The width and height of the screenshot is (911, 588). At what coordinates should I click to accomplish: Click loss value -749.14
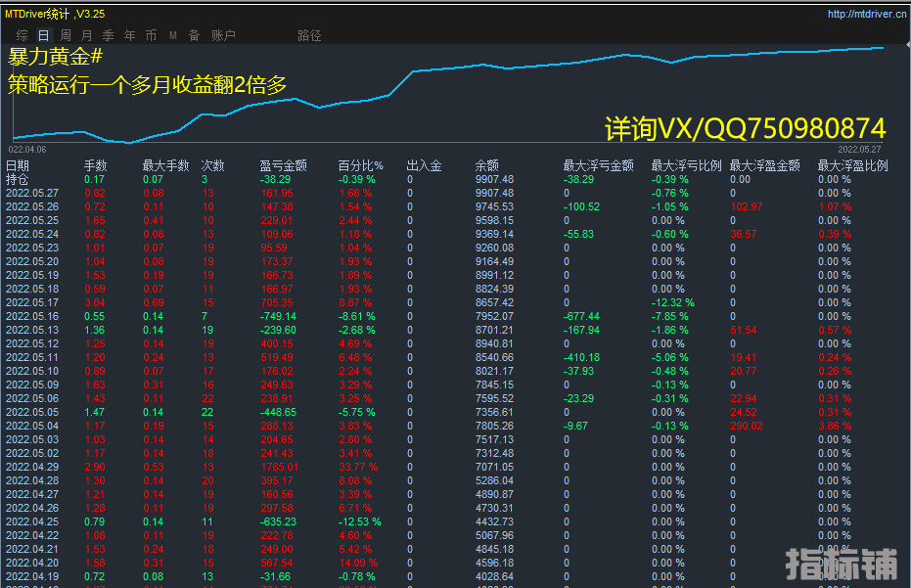pos(278,316)
